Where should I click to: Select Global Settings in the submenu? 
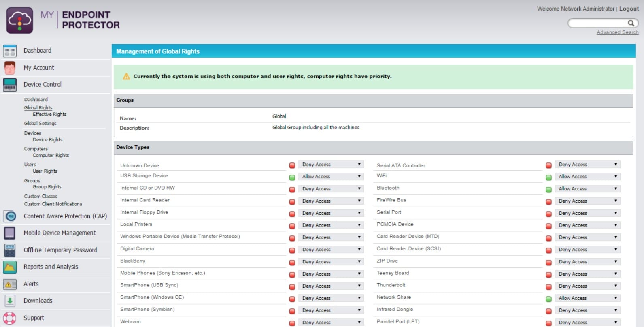[x=40, y=124]
